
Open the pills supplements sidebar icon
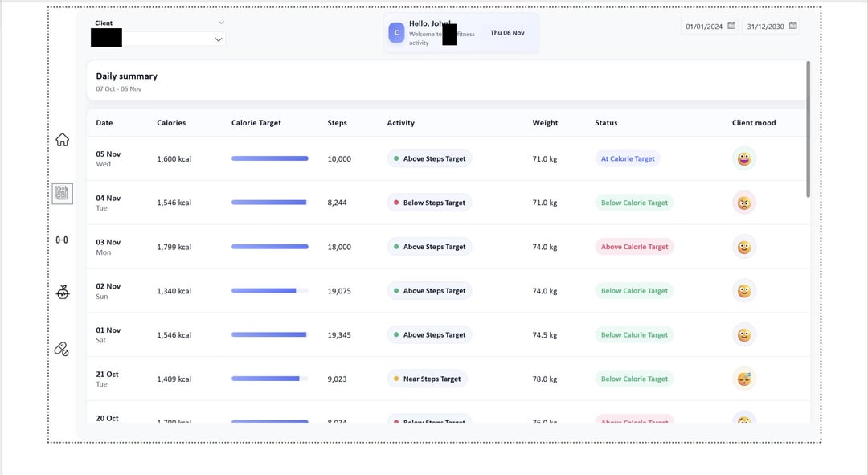(x=62, y=348)
